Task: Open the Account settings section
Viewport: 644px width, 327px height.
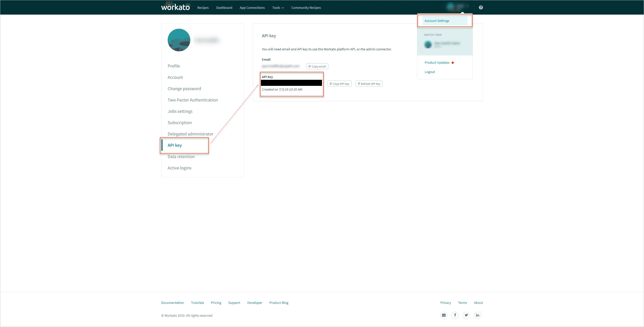Action: pyautogui.click(x=175, y=77)
